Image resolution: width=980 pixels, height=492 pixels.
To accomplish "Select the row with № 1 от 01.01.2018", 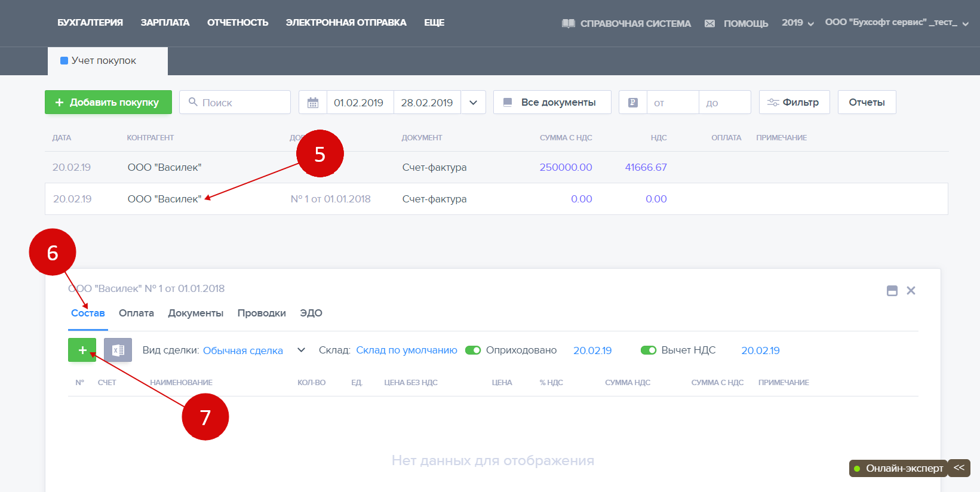I will point(496,199).
